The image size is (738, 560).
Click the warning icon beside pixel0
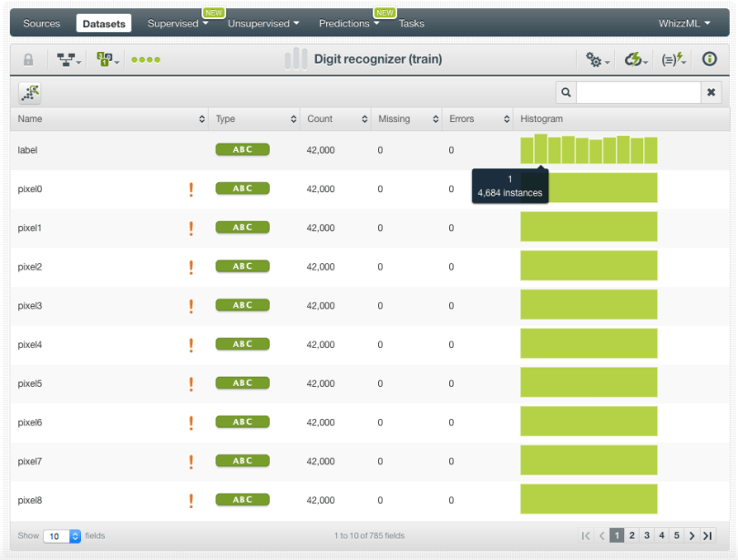(x=191, y=189)
